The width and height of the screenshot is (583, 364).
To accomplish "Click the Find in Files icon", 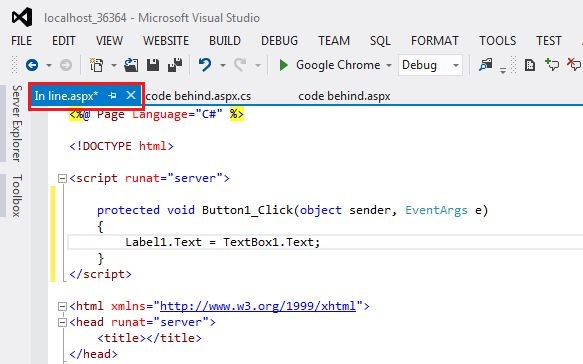I will point(486,65).
